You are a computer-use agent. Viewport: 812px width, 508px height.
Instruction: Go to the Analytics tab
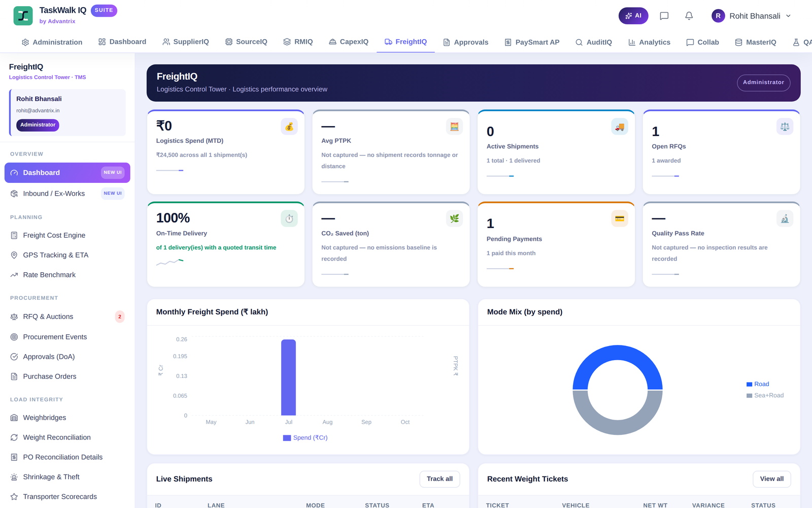pos(649,42)
